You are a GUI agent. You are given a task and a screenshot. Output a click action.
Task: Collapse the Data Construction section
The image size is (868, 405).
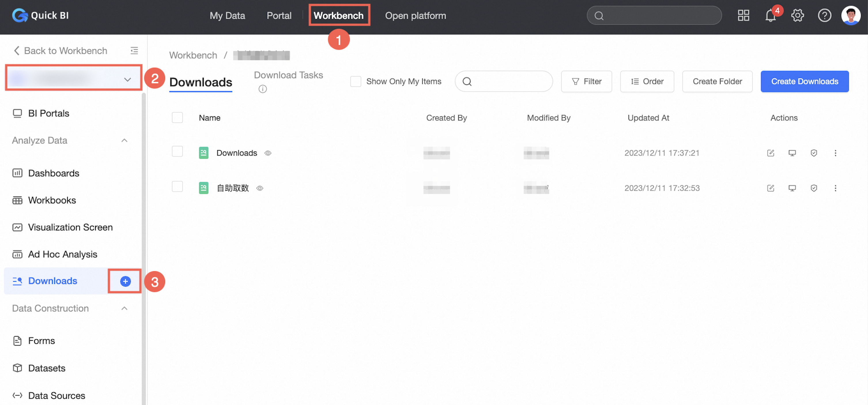[124, 308]
